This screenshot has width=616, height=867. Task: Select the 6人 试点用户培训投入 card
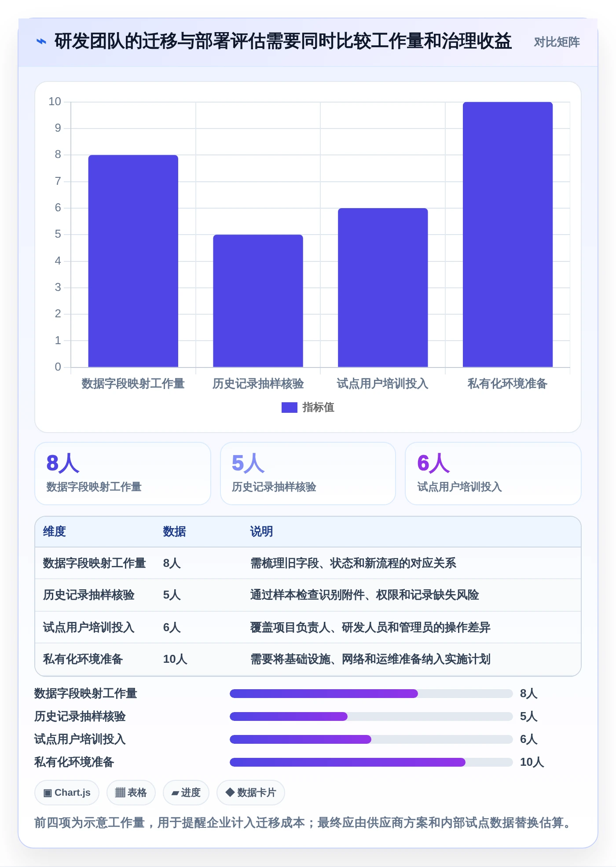[x=493, y=474]
